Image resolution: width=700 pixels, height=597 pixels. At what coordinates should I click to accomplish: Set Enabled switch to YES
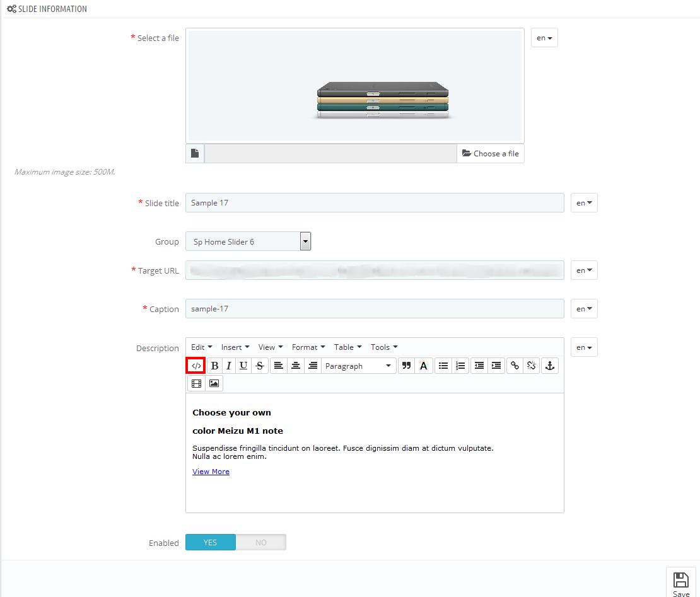click(211, 543)
